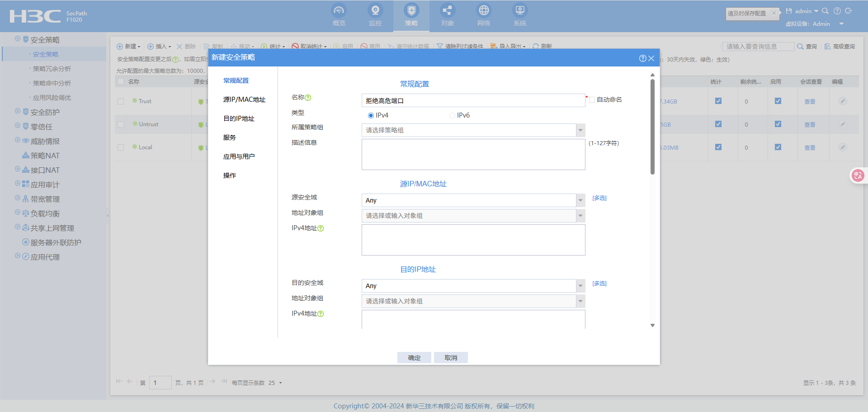Jump to the 应用与用户 section in the dialog
Viewport: 868px width, 412px height.
click(239, 157)
